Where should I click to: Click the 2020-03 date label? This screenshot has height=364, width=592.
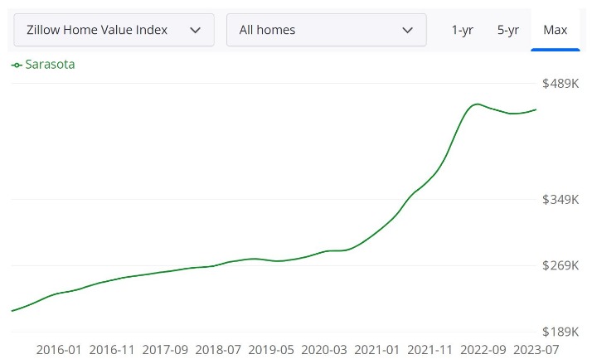pyautogui.click(x=324, y=350)
